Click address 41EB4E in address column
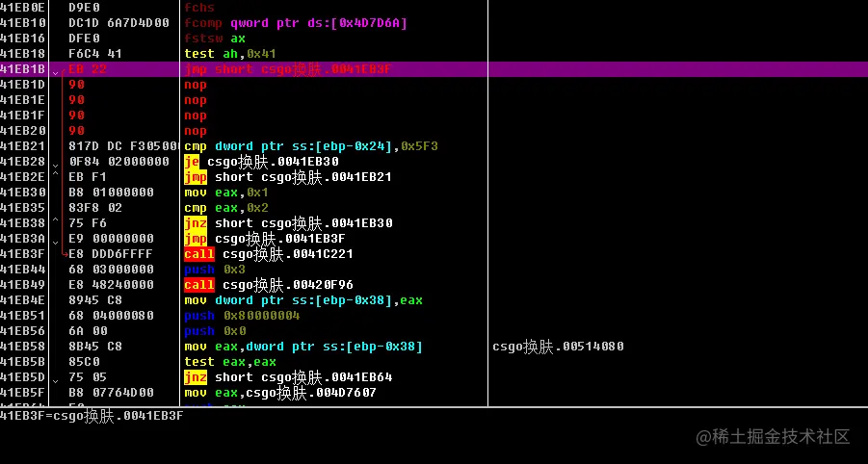This screenshot has width=868, height=464. point(23,300)
